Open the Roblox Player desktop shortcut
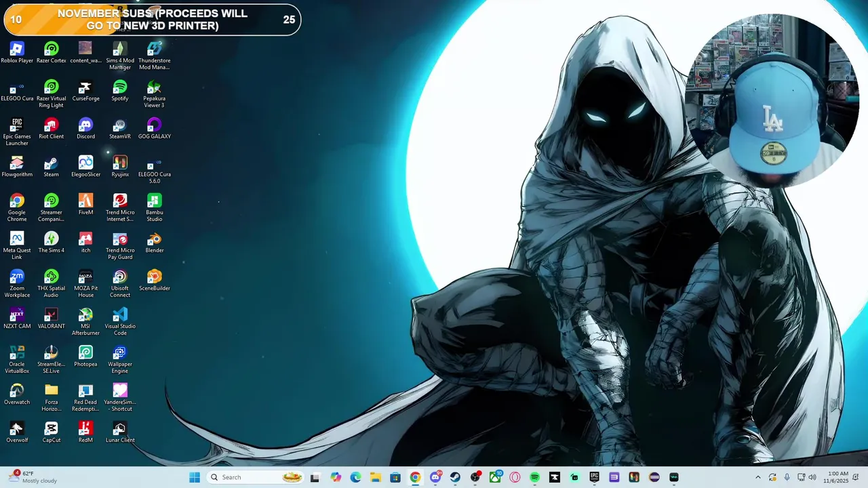868x488 pixels. coord(17,53)
